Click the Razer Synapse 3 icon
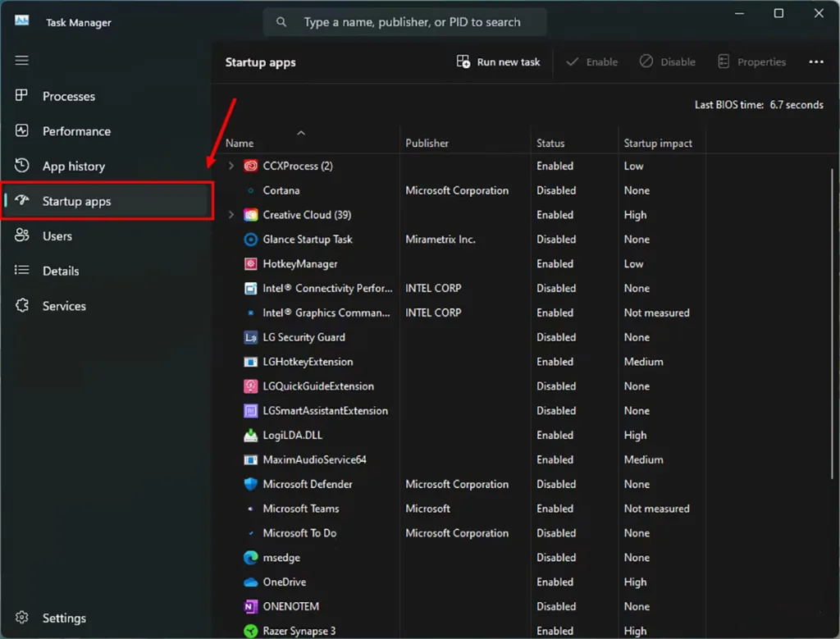The width and height of the screenshot is (840, 639). (250, 631)
